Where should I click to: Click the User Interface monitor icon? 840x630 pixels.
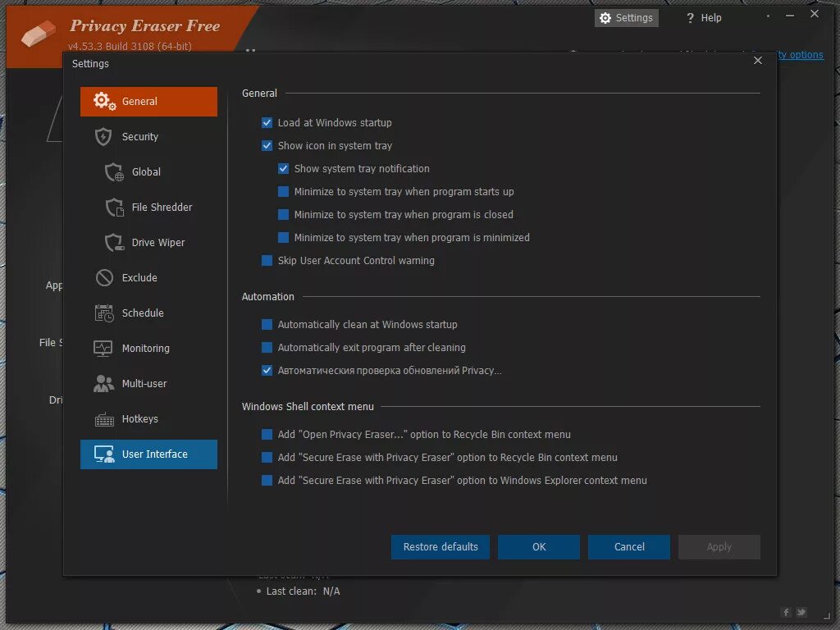tap(104, 454)
